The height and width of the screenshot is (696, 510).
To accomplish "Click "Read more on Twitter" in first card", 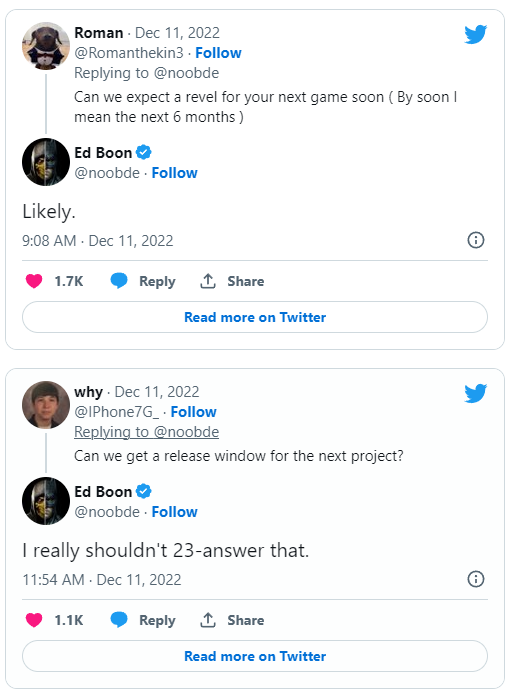I will click(255, 317).
